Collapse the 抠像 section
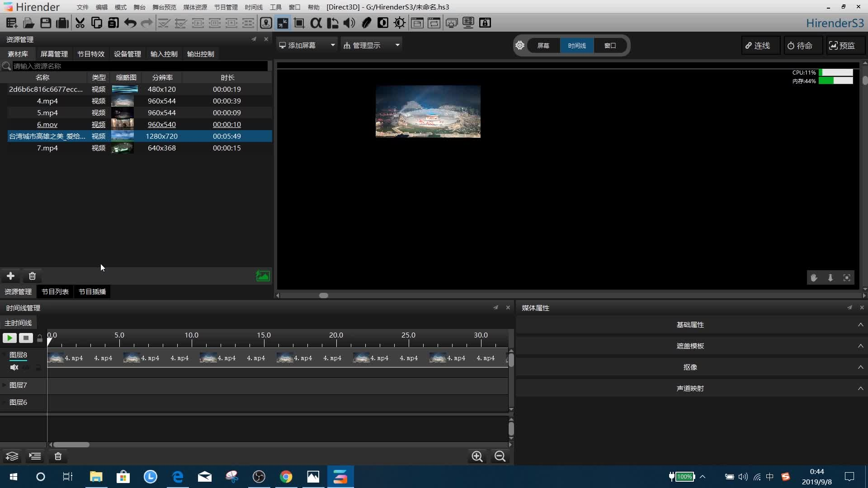The width and height of the screenshot is (868, 488). tap(861, 367)
